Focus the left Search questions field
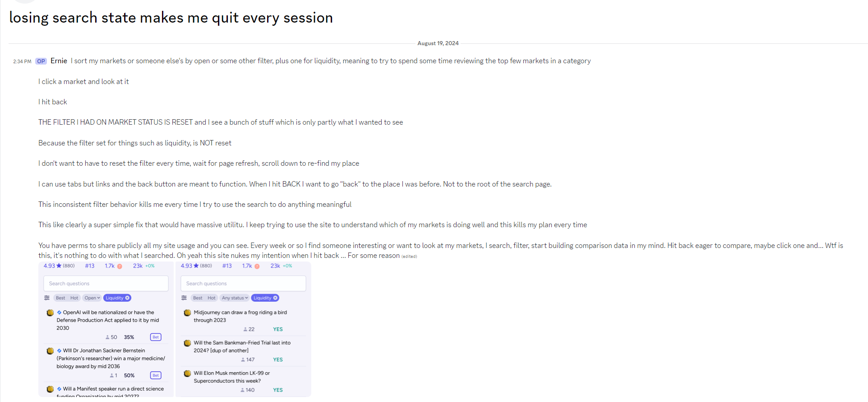Image resolution: width=868 pixels, height=402 pixels. point(106,283)
